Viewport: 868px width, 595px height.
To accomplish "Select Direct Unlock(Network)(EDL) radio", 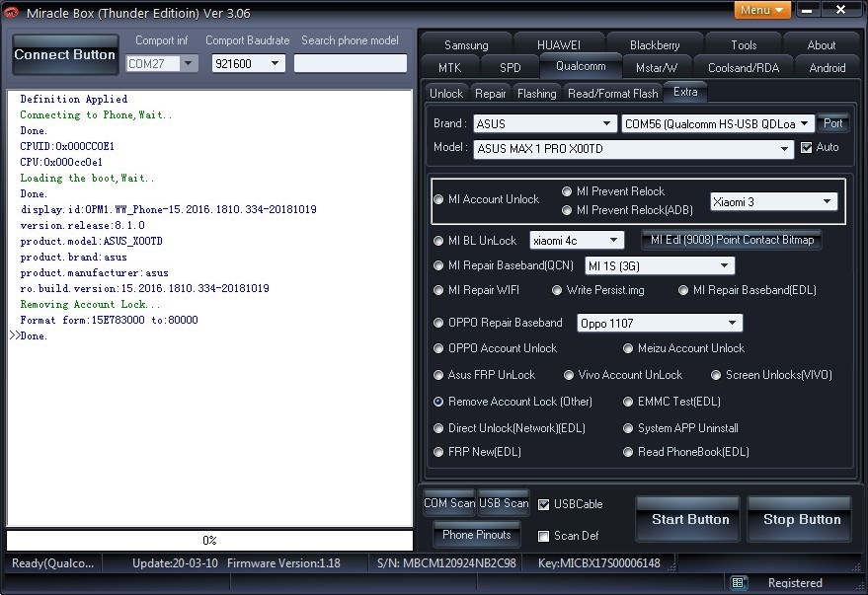I will coord(438,428).
